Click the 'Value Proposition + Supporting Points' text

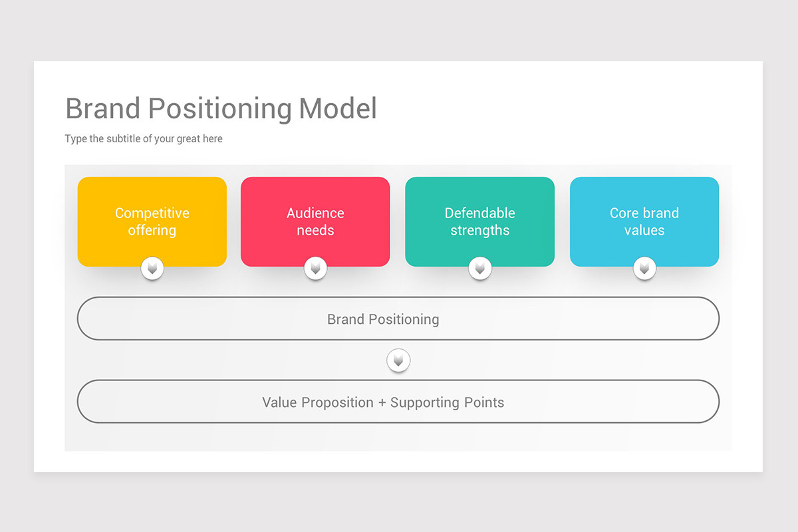pyautogui.click(x=383, y=402)
